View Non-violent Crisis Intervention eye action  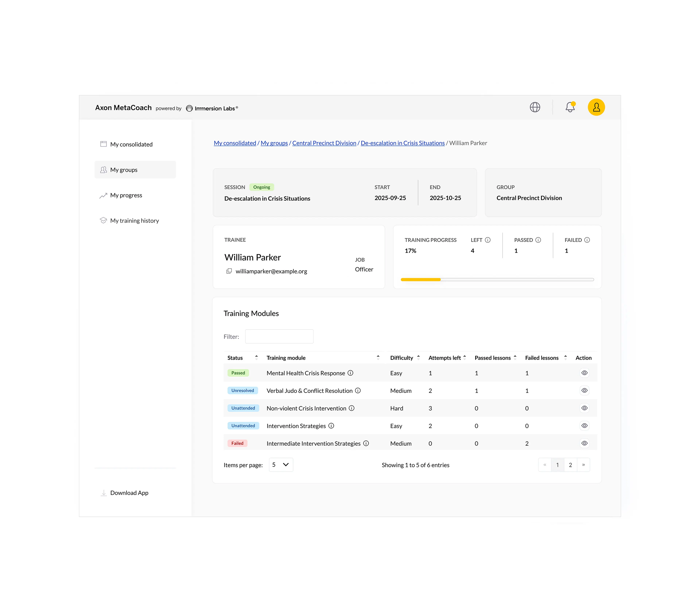(x=584, y=408)
